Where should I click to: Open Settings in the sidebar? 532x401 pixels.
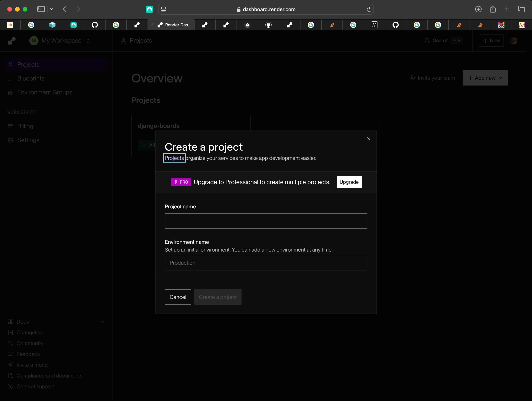pyautogui.click(x=56, y=140)
